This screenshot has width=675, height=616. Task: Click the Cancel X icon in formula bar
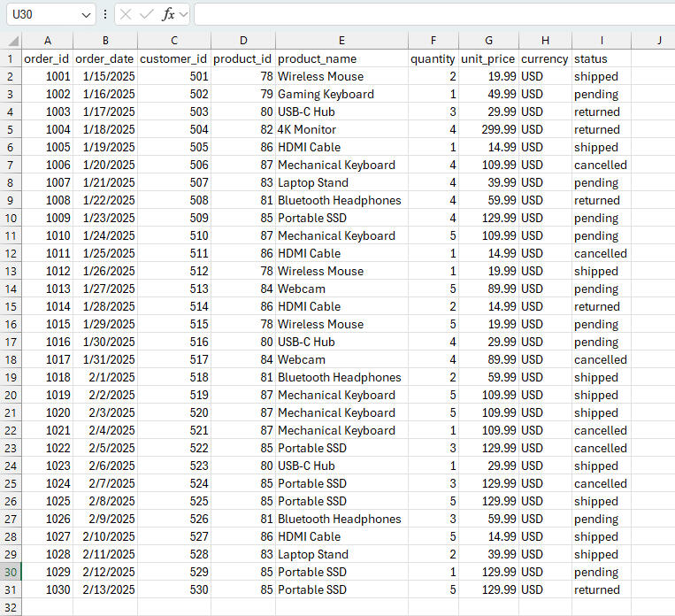[x=127, y=15]
